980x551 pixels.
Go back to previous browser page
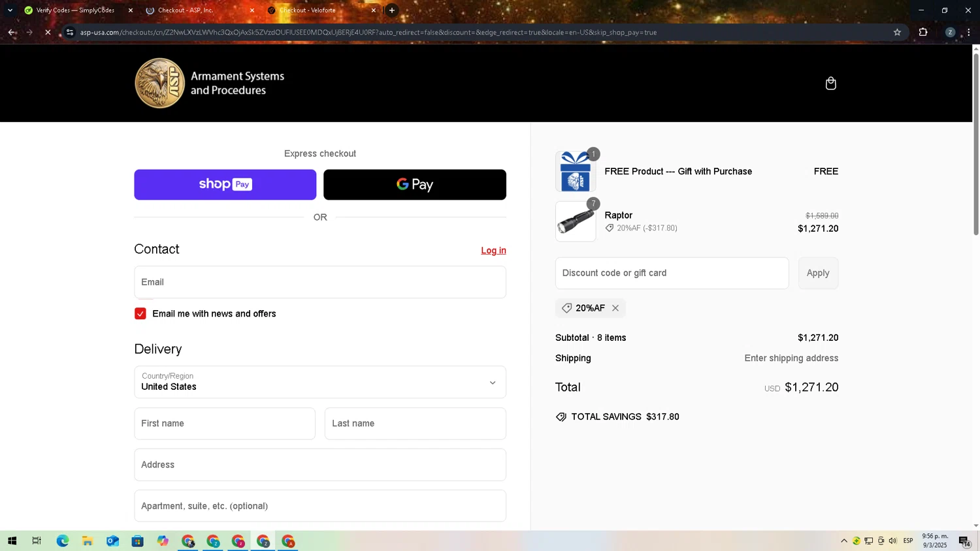click(x=12, y=32)
